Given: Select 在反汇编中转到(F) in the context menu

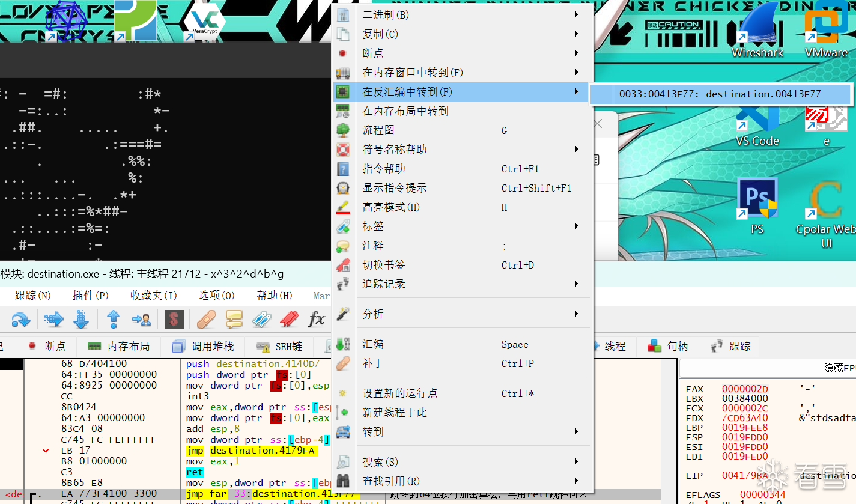Looking at the screenshot, I should [x=463, y=92].
